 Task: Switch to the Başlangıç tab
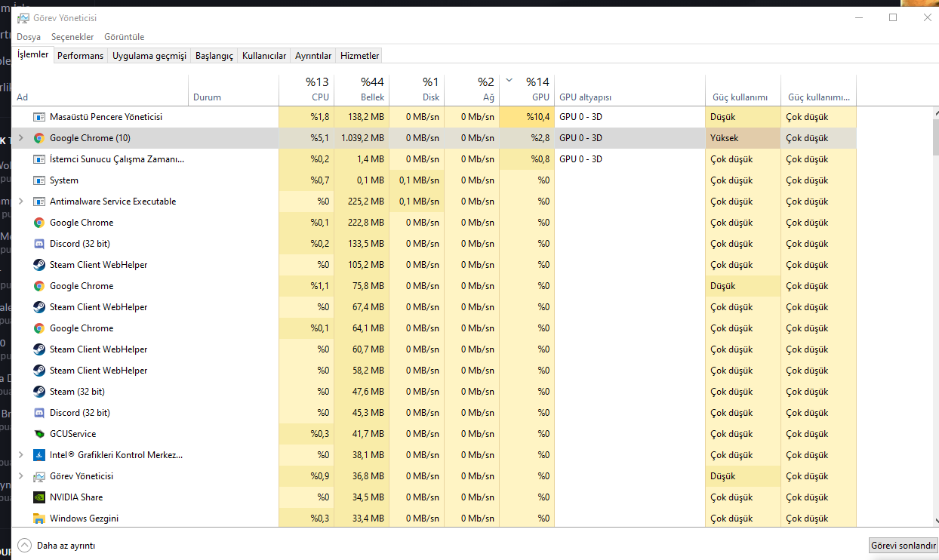tap(214, 56)
